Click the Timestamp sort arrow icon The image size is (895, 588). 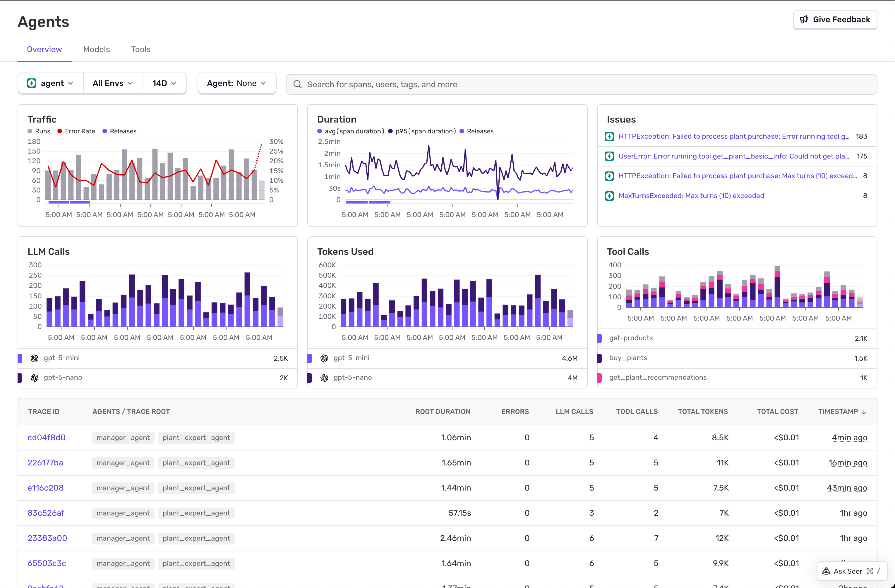(x=864, y=412)
